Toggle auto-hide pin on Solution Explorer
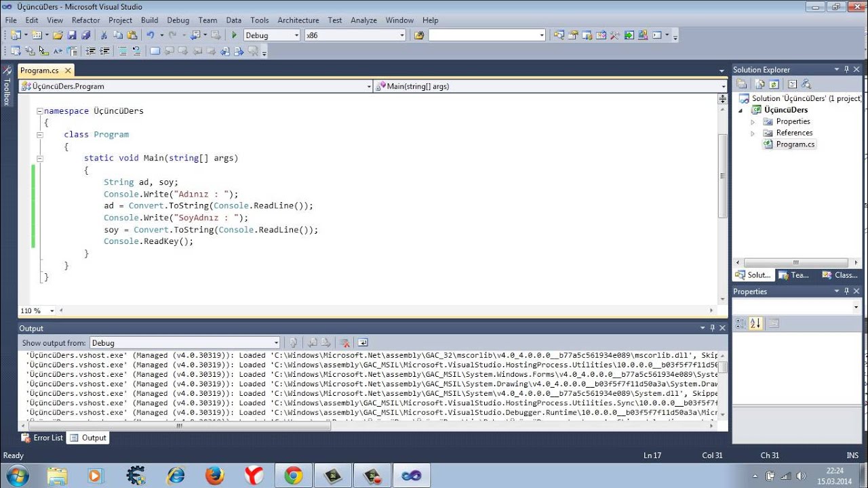Screen dimensions: 868x488 click(x=846, y=69)
